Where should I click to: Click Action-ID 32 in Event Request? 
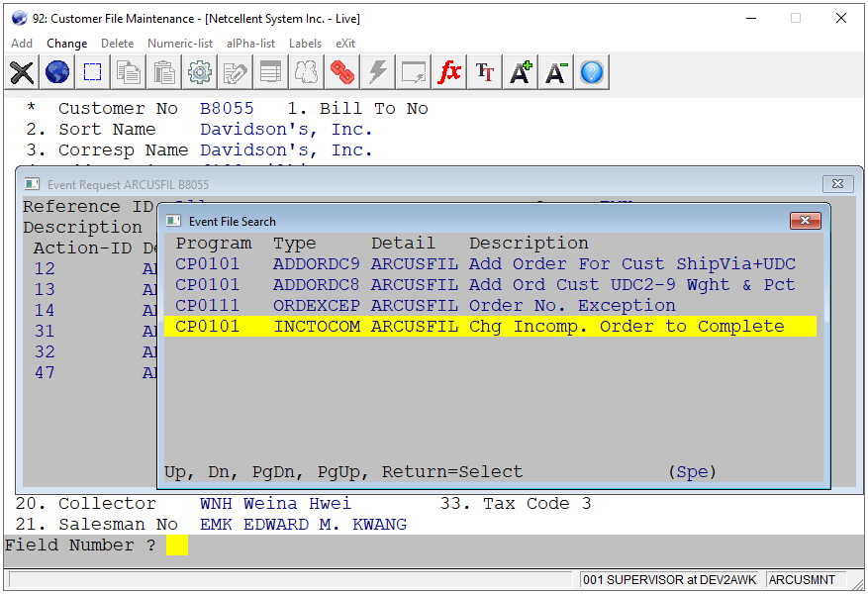pos(45,352)
